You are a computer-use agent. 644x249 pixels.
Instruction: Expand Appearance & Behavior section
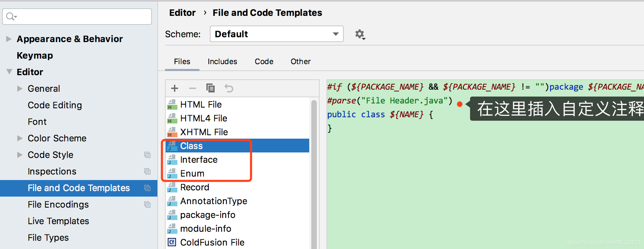[9, 39]
